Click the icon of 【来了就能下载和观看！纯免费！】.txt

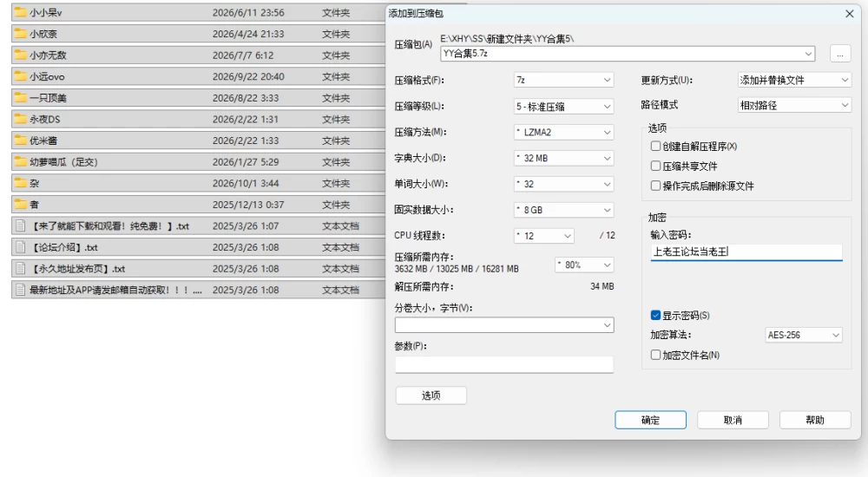(x=21, y=225)
